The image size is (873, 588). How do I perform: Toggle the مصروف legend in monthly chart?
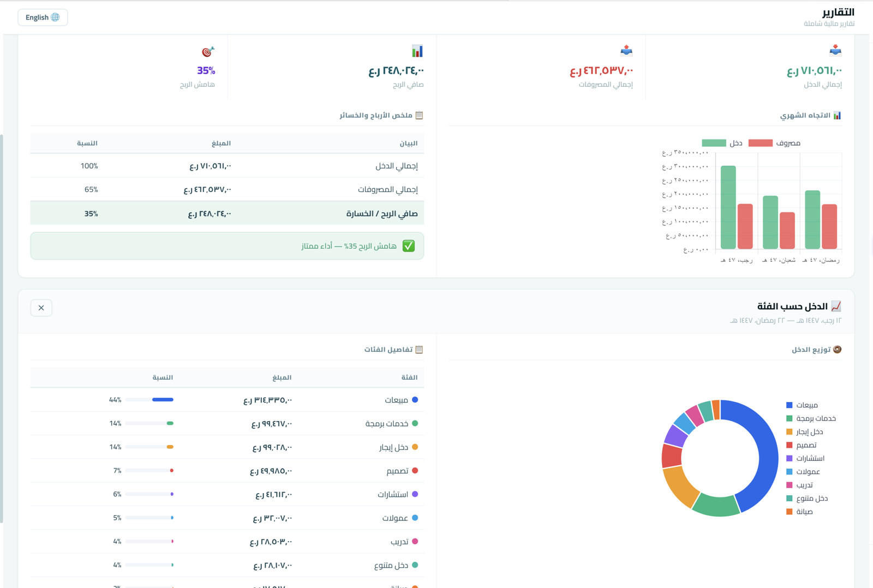tap(774, 143)
